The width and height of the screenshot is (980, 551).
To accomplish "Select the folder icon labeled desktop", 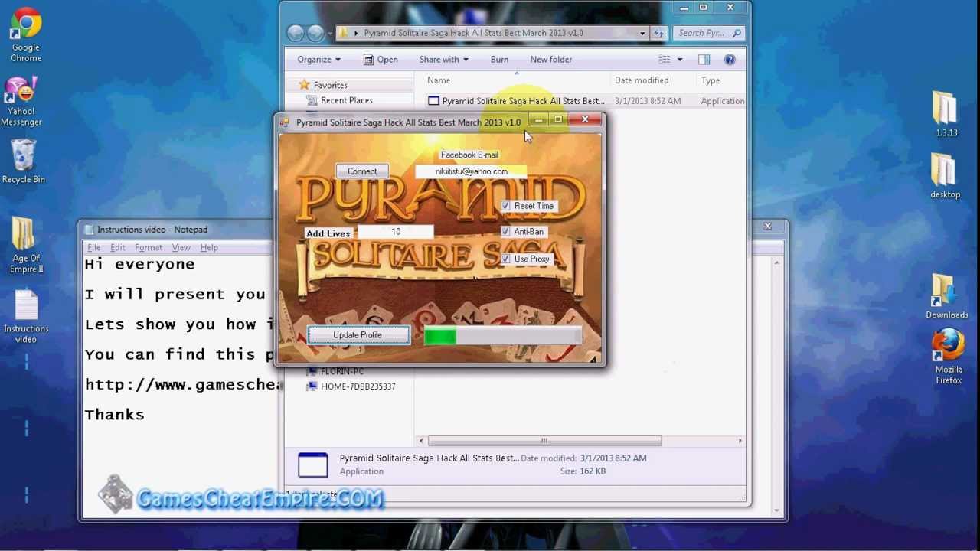I will point(945,176).
